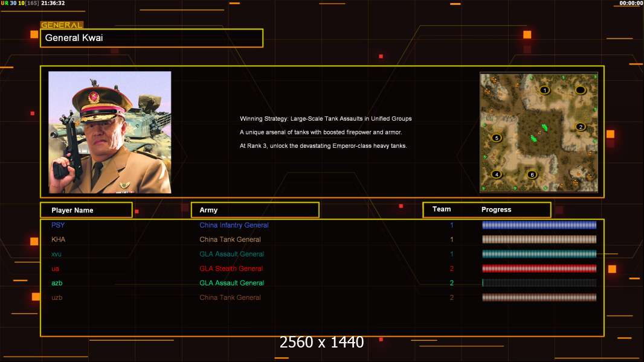644x362 pixels.
Task: Pick start position 4 on the minimap
Action: (x=497, y=174)
